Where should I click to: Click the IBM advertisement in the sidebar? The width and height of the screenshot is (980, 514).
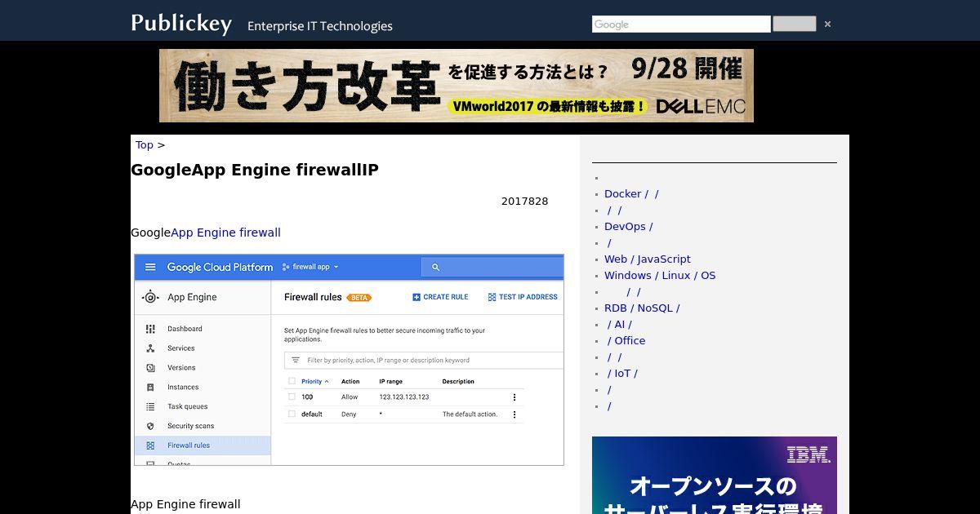[x=715, y=475]
